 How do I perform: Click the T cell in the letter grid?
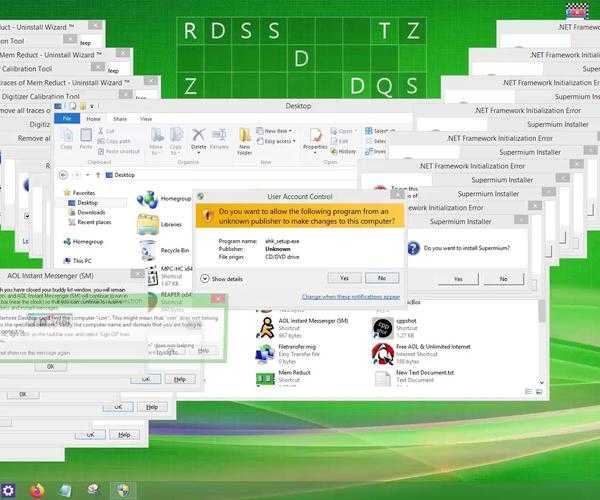tap(385, 31)
